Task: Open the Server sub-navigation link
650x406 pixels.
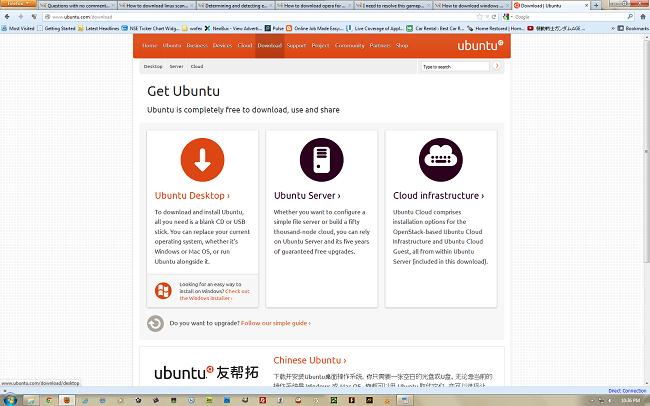Action: point(176,66)
